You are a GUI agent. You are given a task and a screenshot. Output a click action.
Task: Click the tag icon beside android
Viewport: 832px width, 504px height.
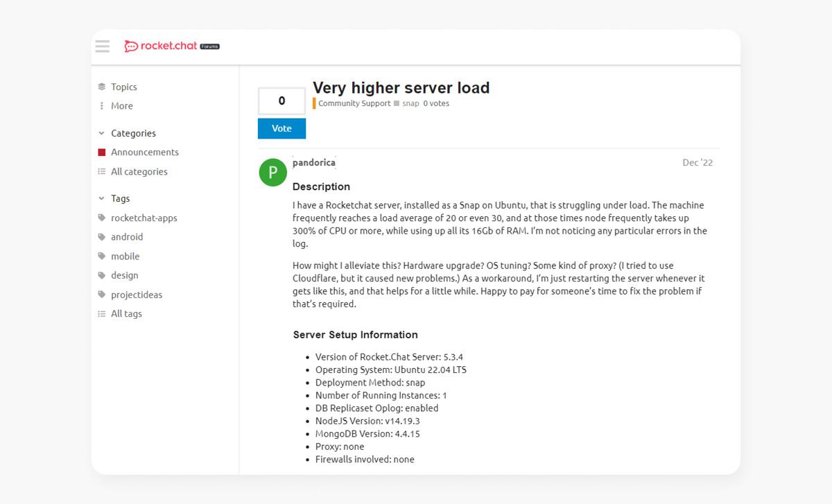102,237
